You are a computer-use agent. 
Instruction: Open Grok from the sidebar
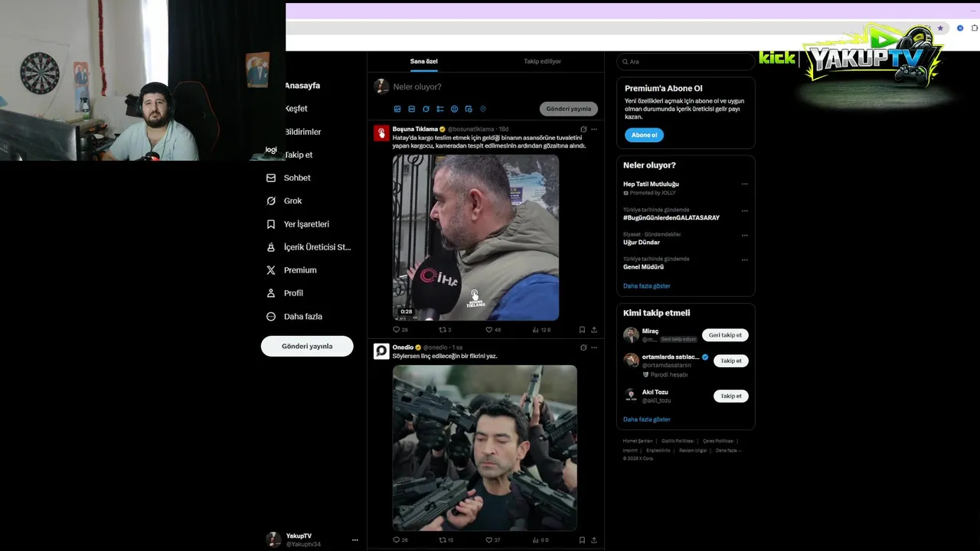point(284,201)
